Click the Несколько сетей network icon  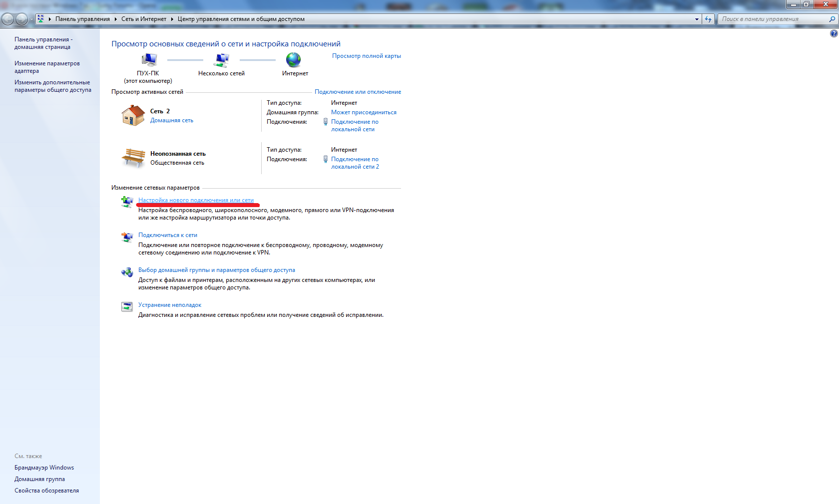pyautogui.click(x=221, y=60)
